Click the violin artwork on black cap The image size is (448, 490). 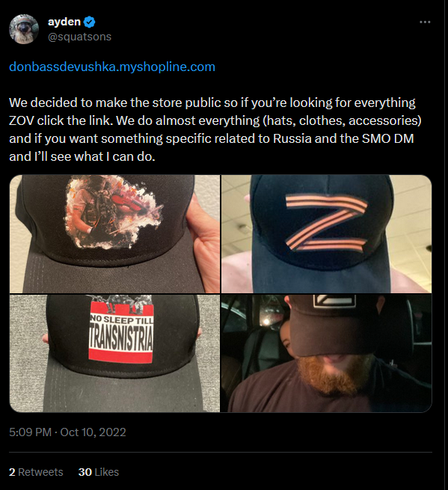(114, 212)
